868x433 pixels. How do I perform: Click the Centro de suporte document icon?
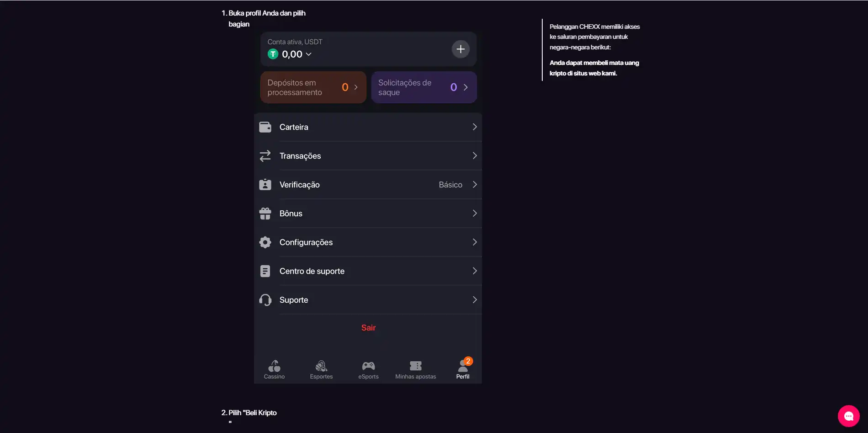(265, 271)
